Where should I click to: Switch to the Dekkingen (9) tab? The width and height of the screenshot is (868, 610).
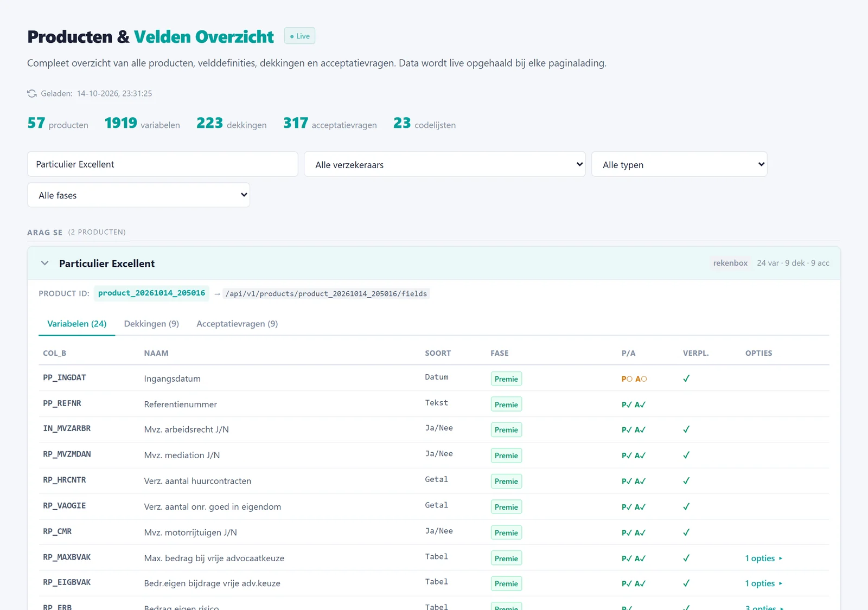(x=151, y=324)
